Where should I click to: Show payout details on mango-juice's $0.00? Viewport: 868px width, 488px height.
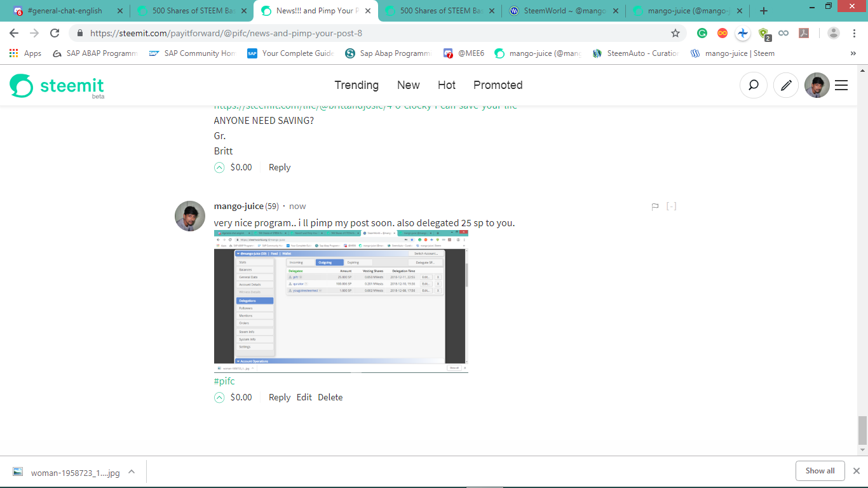pyautogui.click(x=241, y=398)
